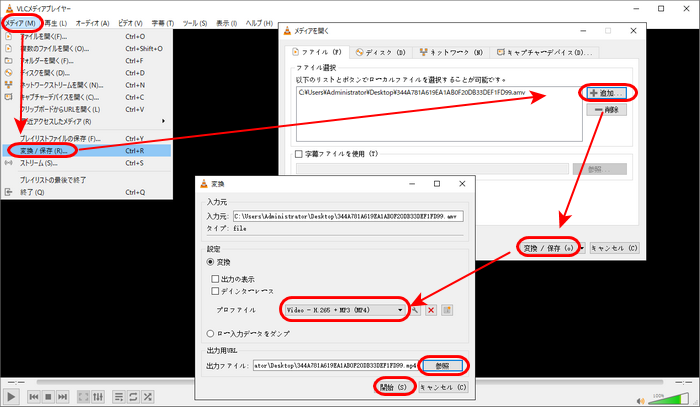The height and width of the screenshot is (407, 700).
Task: Click the VLC cone icon in main title bar
Action: (9, 8)
